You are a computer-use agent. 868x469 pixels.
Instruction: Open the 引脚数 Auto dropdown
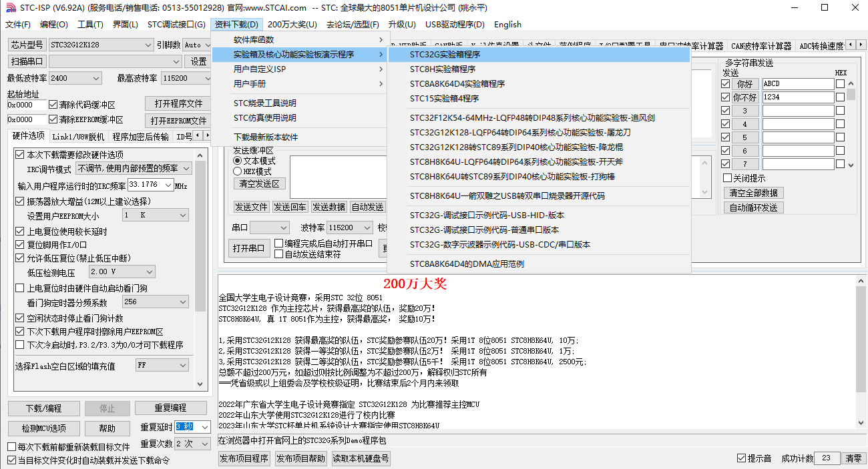click(196, 45)
